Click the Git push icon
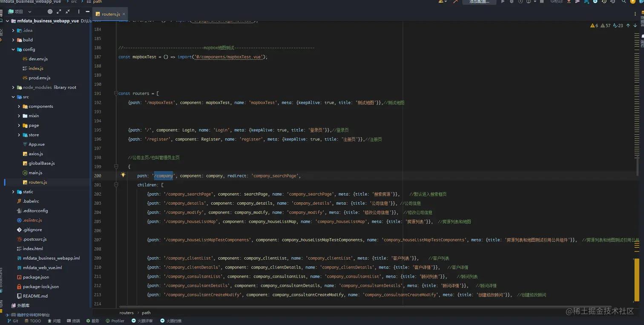The height and width of the screenshot is (325, 644). [586, 2]
